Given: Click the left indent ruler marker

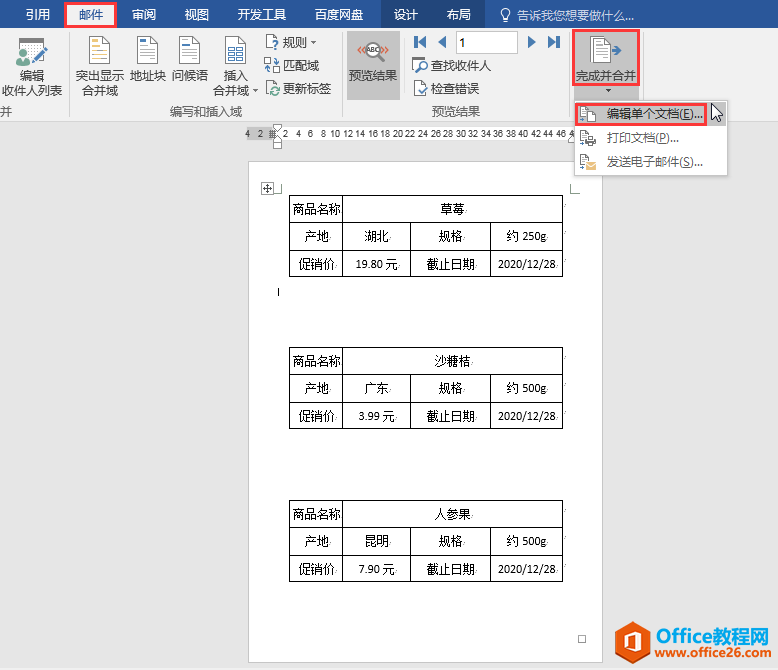Looking at the screenshot, I should click(277, 144).
